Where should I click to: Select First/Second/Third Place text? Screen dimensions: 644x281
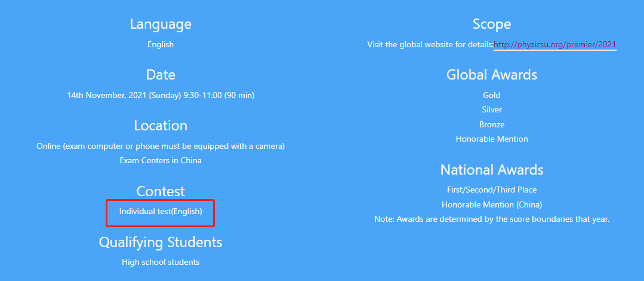(492, 190)
